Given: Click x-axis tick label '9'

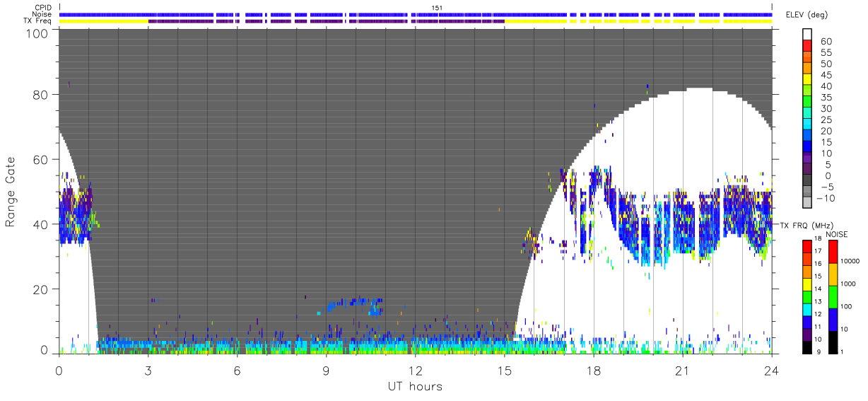Looking at the screenshot, I should [x=326, y=370].
